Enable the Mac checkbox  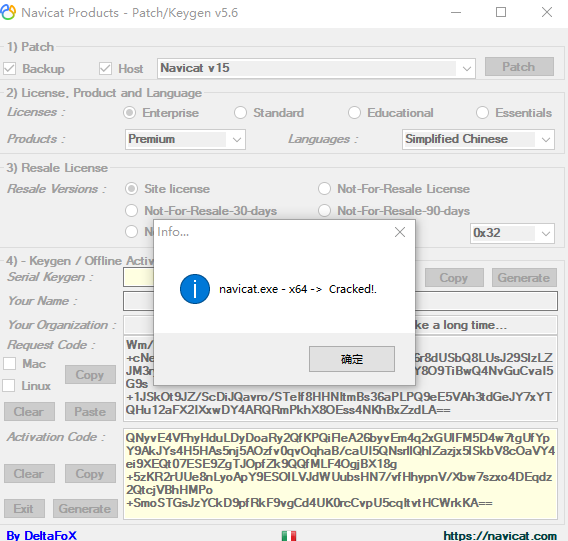[10, 363]
